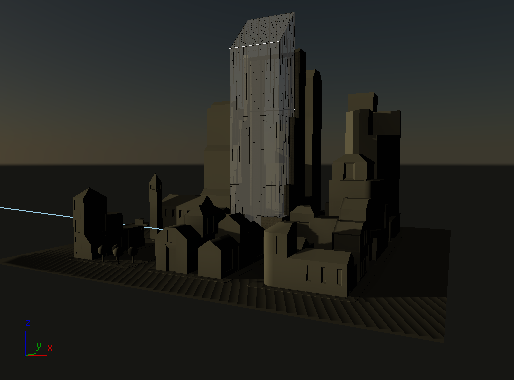Click the middle window of front building
The image size is (514, 380).
(322, 275)
